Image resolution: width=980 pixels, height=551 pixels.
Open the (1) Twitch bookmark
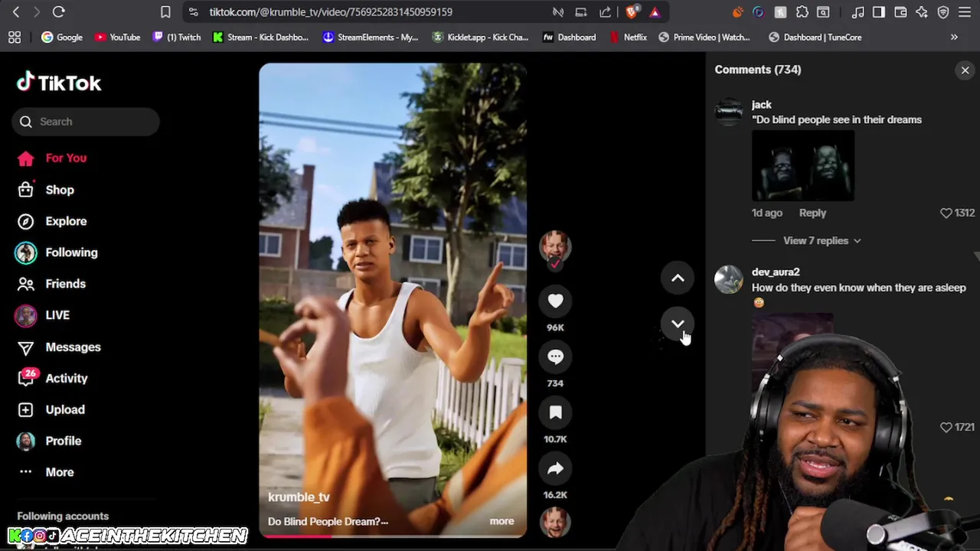177,37
